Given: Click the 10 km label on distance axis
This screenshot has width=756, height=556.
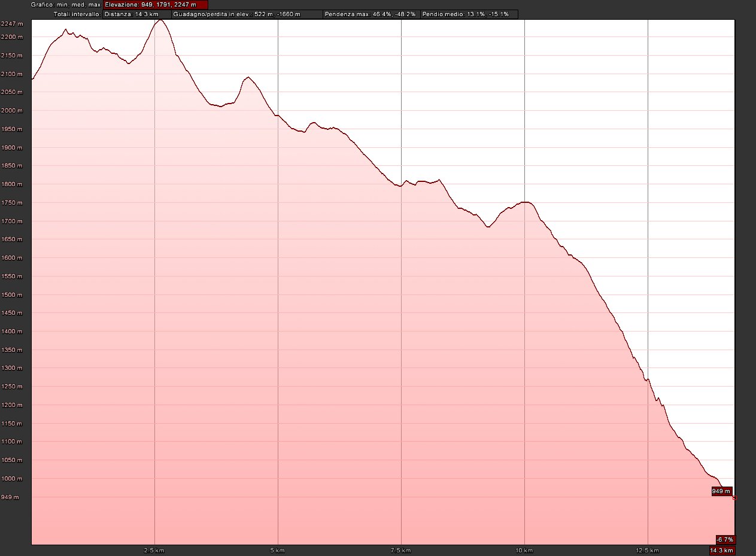Looking at the screenshot, I should pos(524,550).
